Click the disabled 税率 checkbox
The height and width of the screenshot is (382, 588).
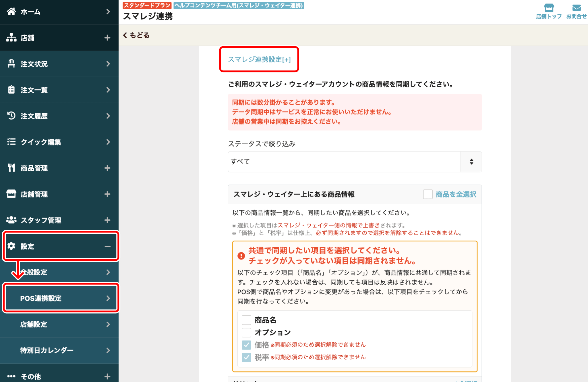[x=246, y=357]
